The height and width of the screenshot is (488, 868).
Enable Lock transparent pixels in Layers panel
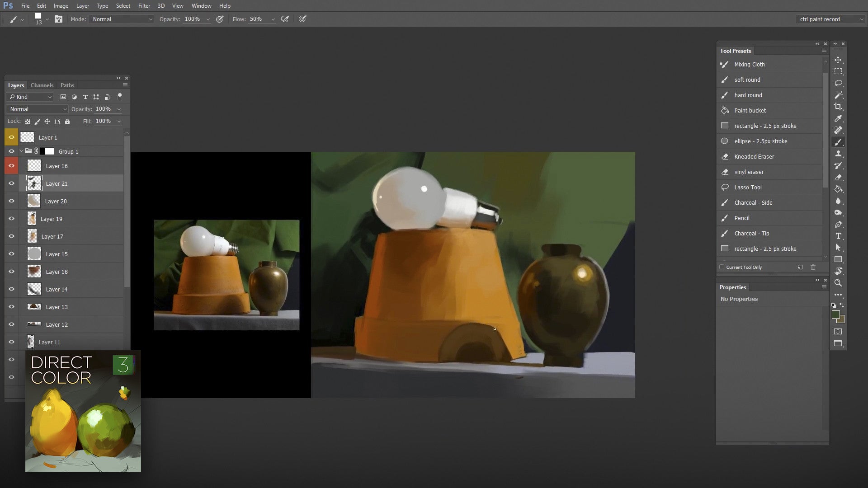click(27, 121)
